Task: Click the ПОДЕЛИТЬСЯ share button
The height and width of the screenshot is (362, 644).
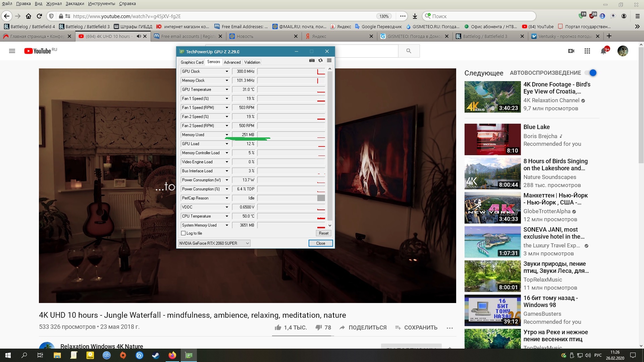Action: (x=363, y=327)
